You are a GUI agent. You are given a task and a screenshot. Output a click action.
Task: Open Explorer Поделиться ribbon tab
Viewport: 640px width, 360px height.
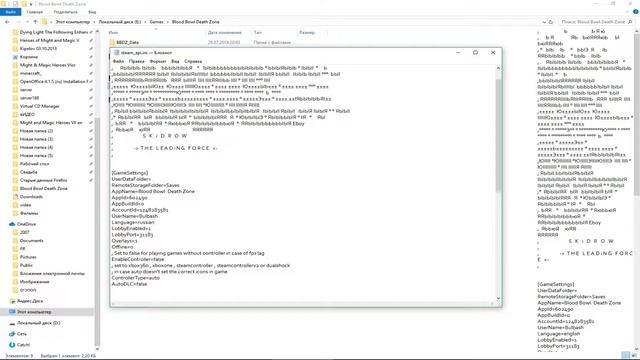pyautogui.click(x=65, y=12)
